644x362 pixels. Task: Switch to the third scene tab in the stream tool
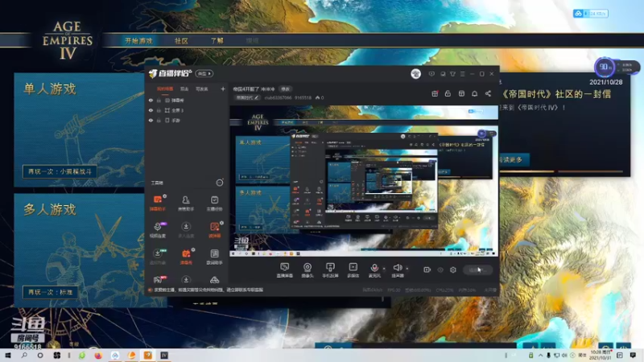(202, 89)
